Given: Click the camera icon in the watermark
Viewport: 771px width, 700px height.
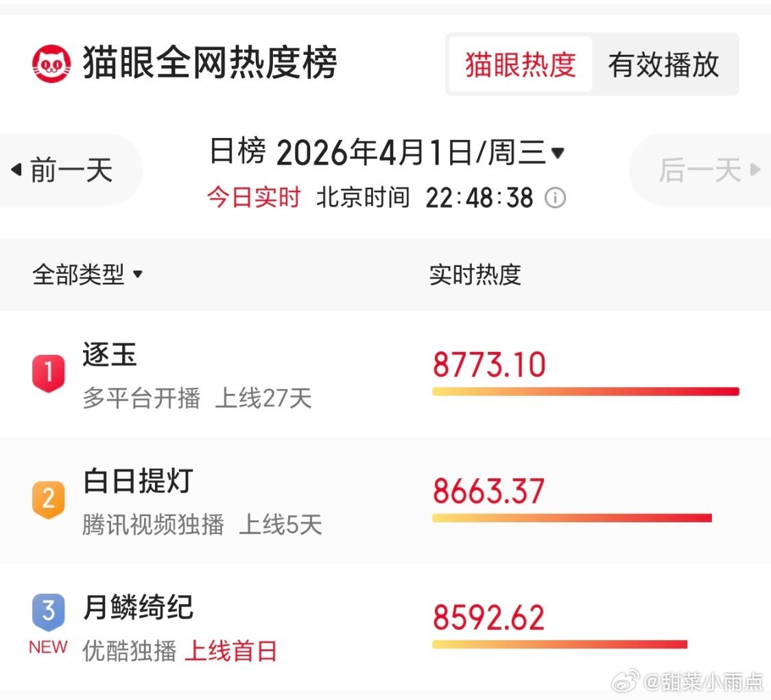Looking at the screenshot, I should tap(624, 682).
